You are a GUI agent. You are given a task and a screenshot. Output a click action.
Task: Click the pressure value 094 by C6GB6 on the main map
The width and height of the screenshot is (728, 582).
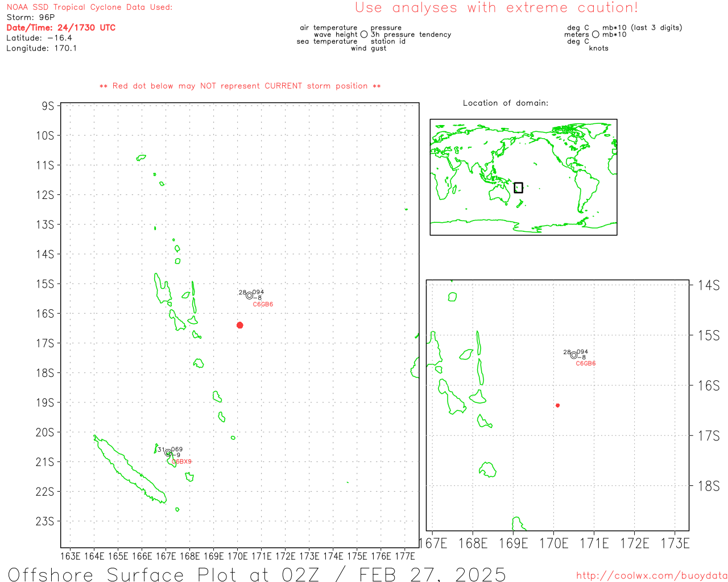tap(258, 292)
